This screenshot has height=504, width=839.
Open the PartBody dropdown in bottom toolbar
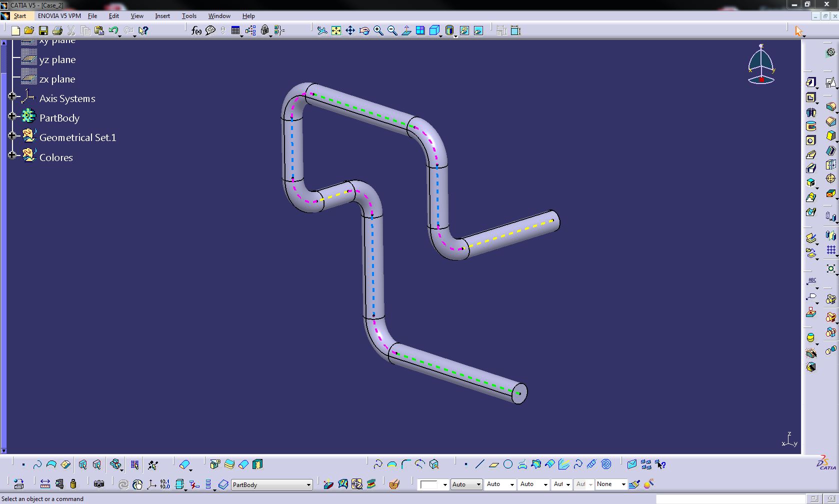click(308, 484)
